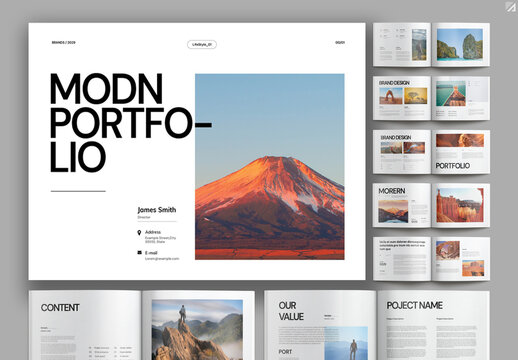Click the CONTENT heading on the bottom page
The width and height of the screenshot is (518, 360).
tap(60, 308)
